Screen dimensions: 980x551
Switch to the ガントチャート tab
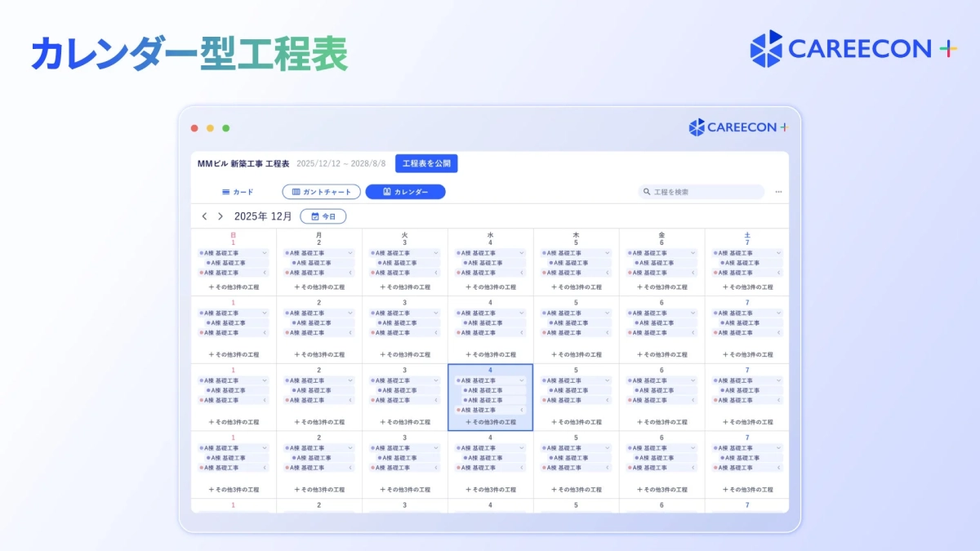(321, 191)
